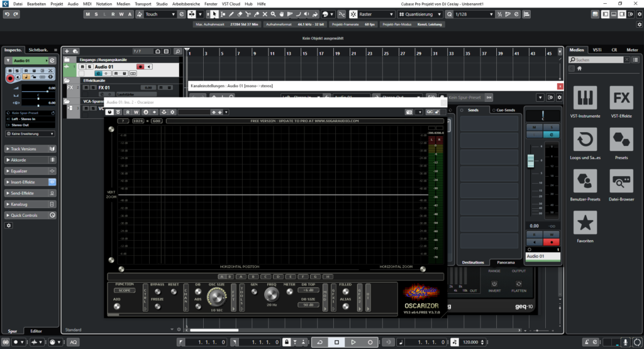This screenshot has height=349, width=644.
Task: Expand the Quick Controls inspector section
Action: [30, 216]
